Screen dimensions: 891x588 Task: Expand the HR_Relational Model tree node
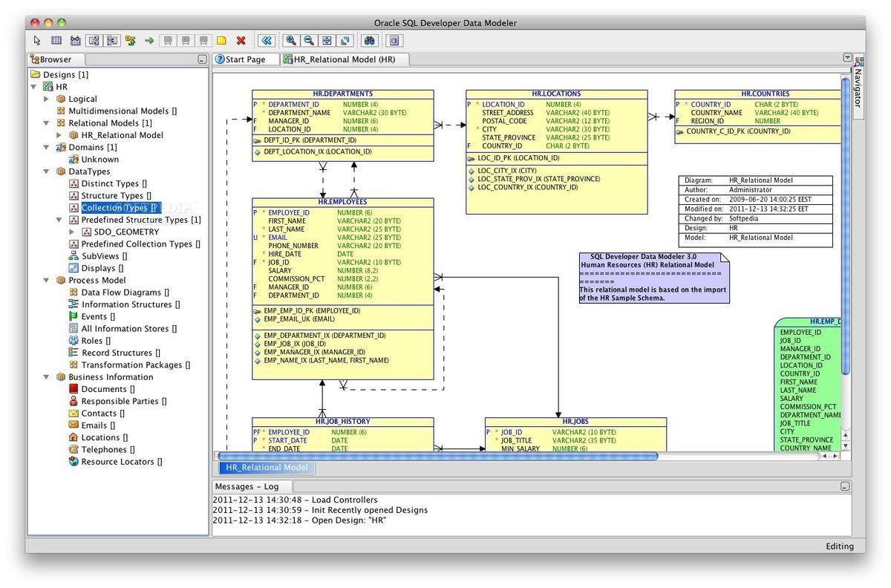click(59, 135)
